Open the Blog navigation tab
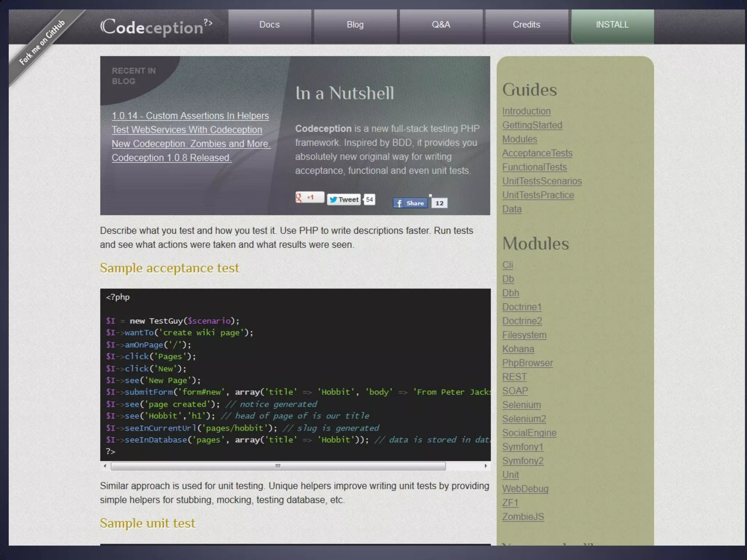 [x=355, y=25]
